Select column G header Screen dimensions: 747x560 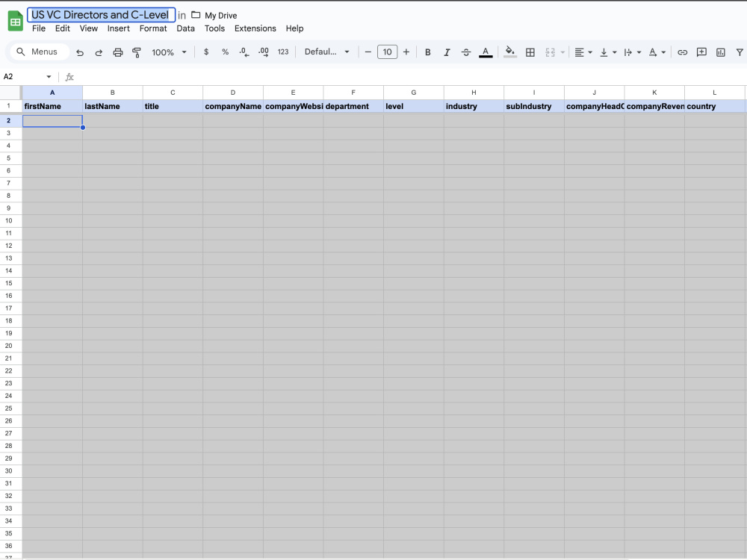point(414,93)
